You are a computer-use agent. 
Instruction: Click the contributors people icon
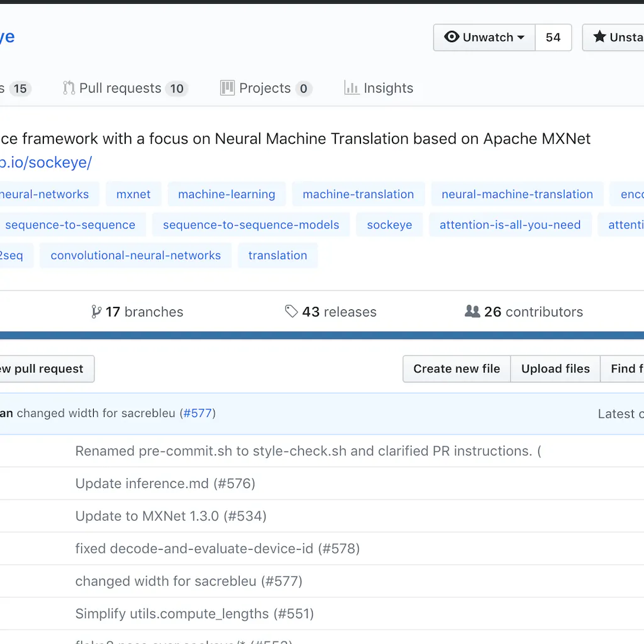[x=472, y=311]
